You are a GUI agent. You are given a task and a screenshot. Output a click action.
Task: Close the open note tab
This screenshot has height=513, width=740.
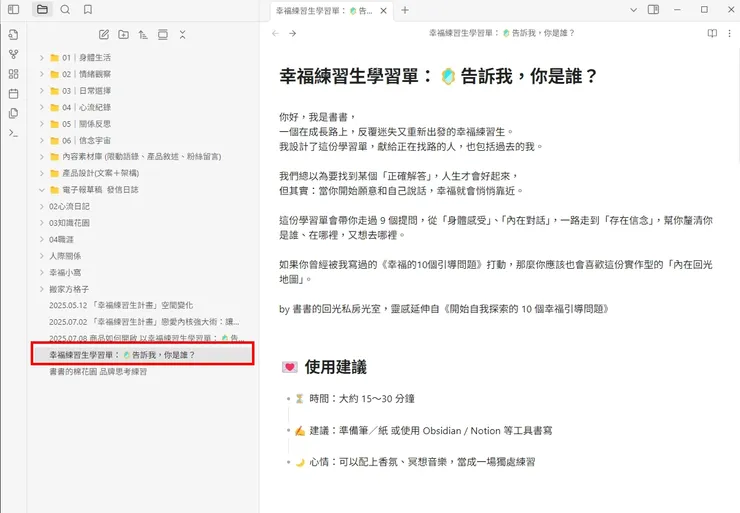384,10
